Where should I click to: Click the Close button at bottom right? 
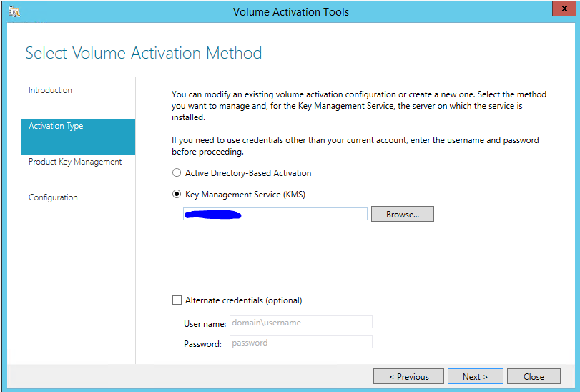click(534, 376)
